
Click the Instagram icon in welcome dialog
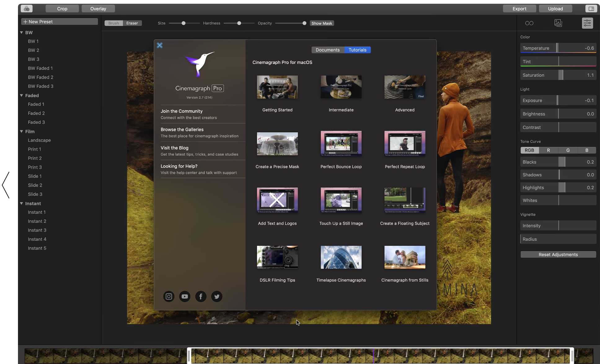tap(169, 297)
